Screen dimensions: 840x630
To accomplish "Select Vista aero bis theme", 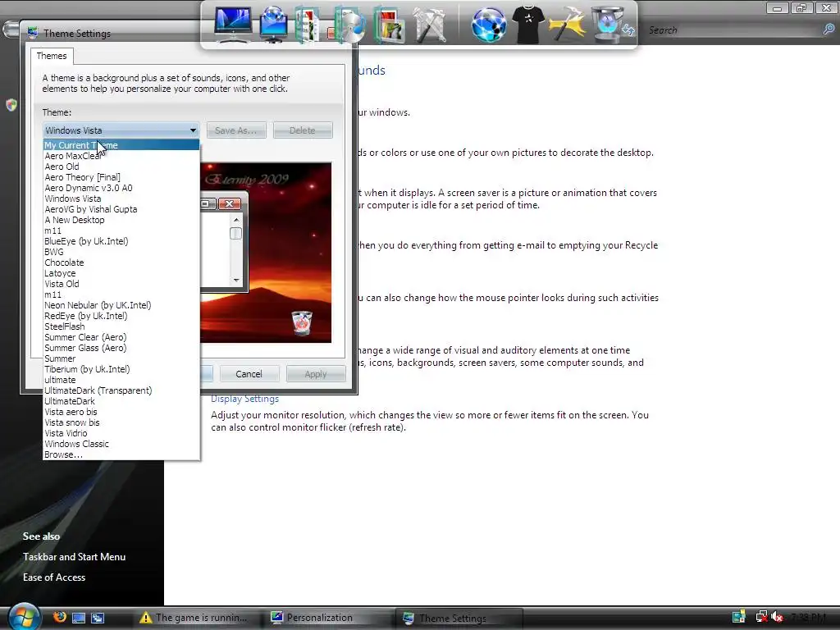I will tap(121, 412).
